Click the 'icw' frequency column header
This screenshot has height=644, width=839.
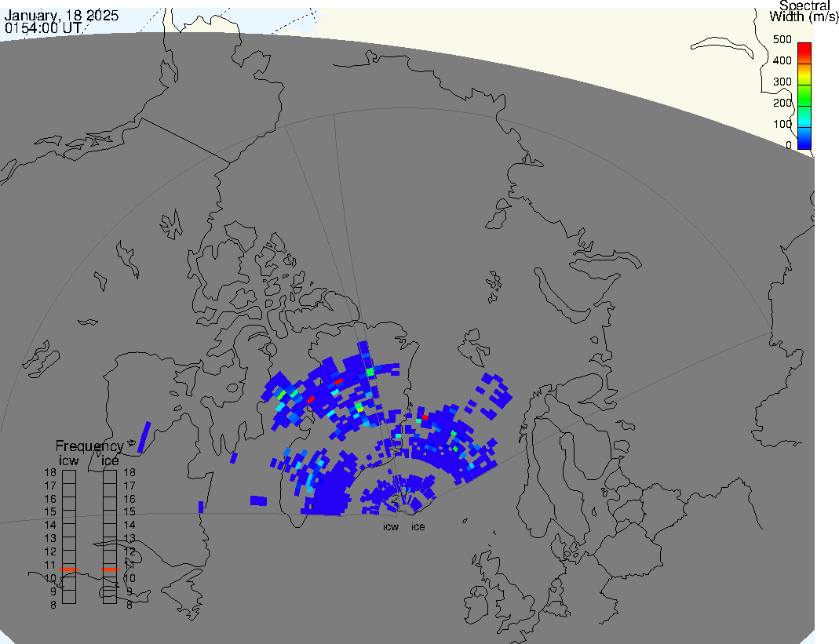(x=68, y=460)
